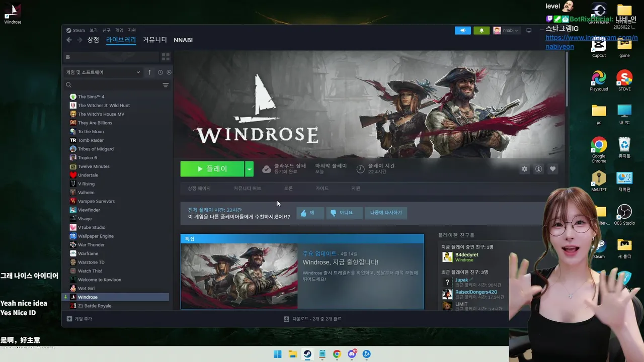Screen dimensions: 644x362
Task: Open the Steam announcements megaphone button
Action: pyautogui.click(x=463, y=31)
